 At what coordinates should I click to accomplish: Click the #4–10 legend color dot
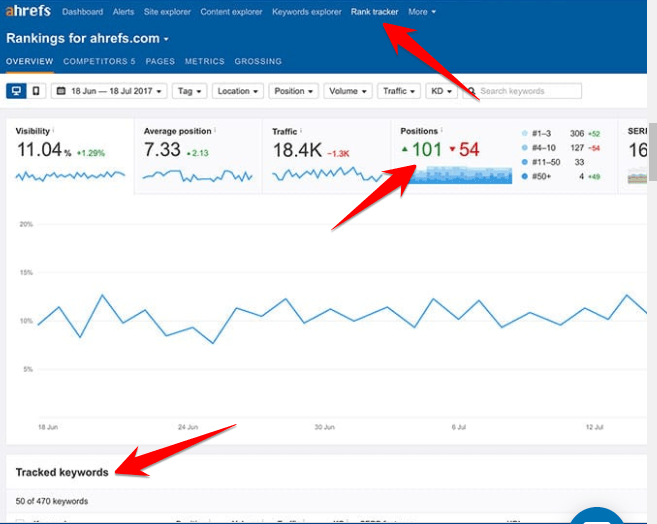pos(524,147)
